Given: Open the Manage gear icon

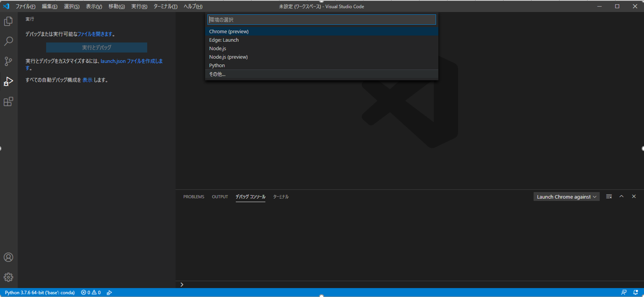Looking at the screenshot, I should point(8,277).
